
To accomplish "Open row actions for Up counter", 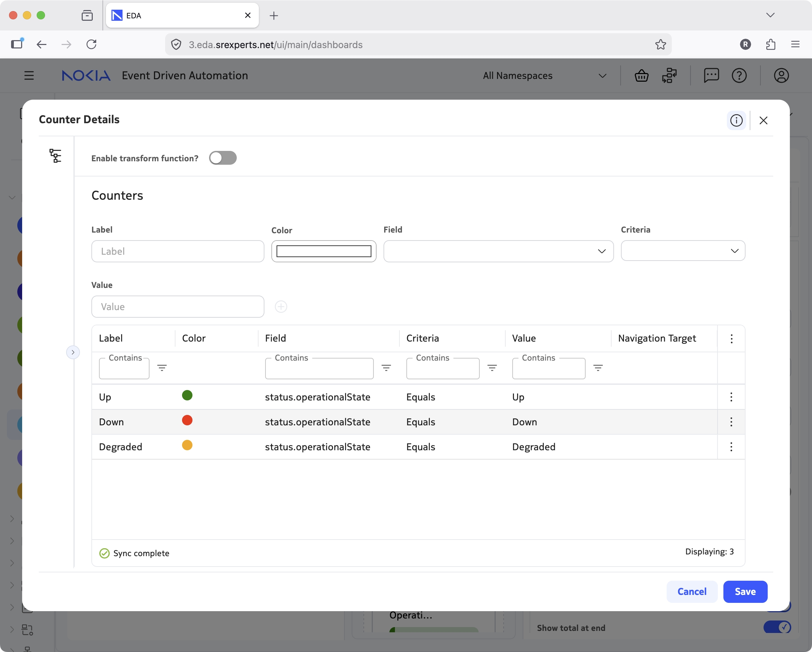I will click(x=731, y=397).
